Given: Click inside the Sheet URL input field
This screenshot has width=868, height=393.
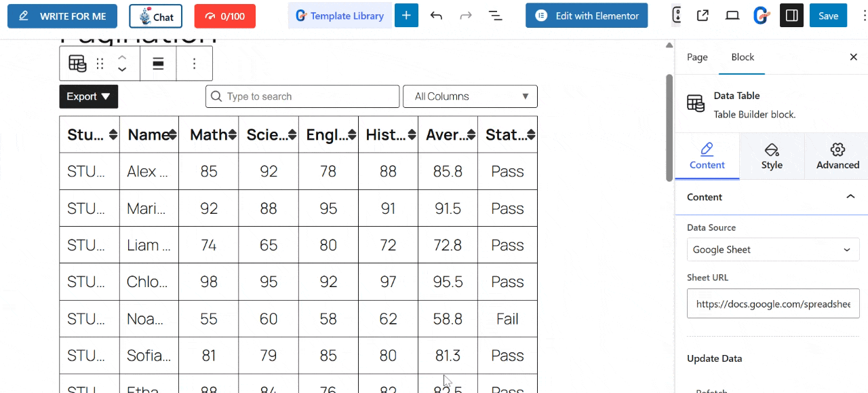Looking at the screenshot, I should (x=772, y=303).
